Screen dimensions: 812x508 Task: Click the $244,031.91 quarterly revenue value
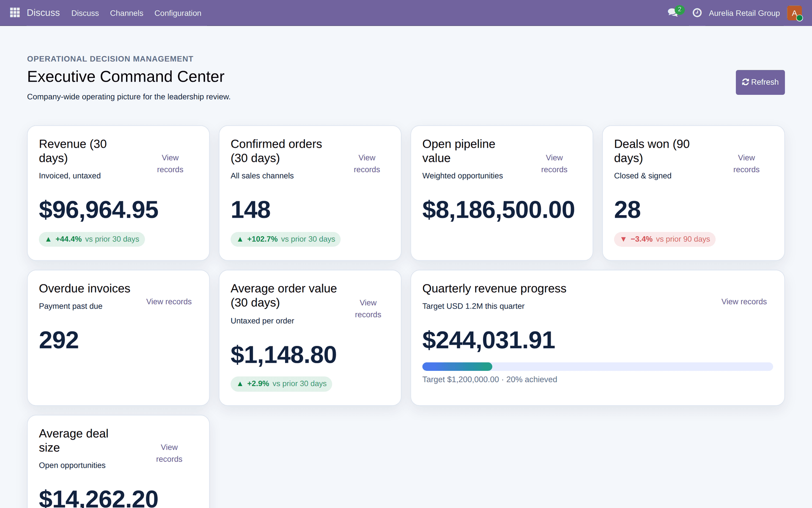488,340
